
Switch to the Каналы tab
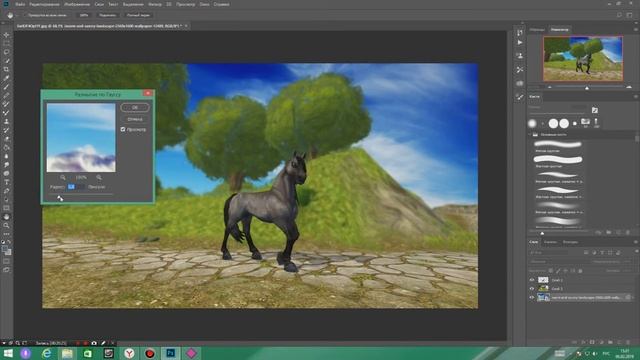point(550,242)
